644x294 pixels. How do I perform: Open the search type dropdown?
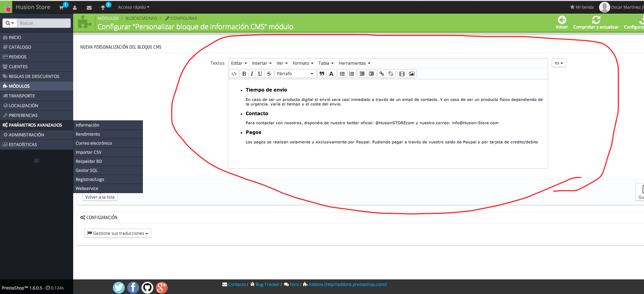[10, 23]
